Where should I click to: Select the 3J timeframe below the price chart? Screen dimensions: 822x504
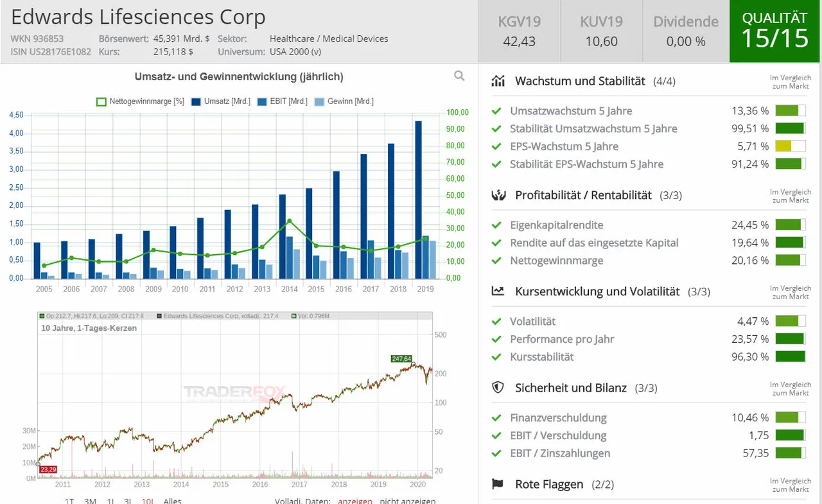pyautogui.click(x=128, y=501)
